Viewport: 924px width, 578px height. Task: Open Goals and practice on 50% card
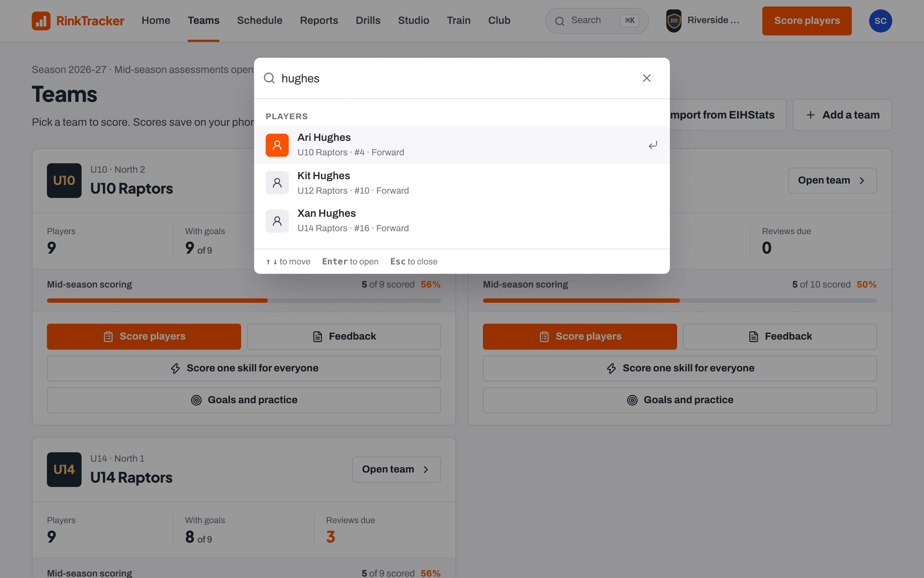pos(680,400)
